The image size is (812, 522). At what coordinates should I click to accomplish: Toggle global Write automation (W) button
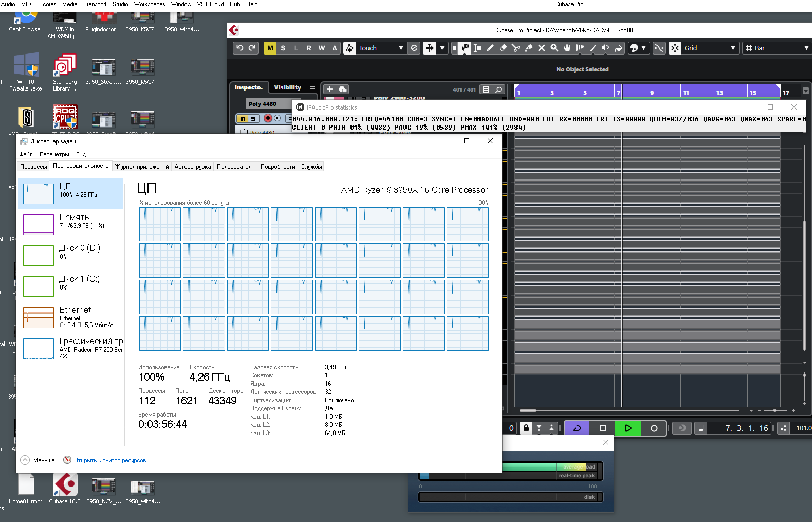322,48
